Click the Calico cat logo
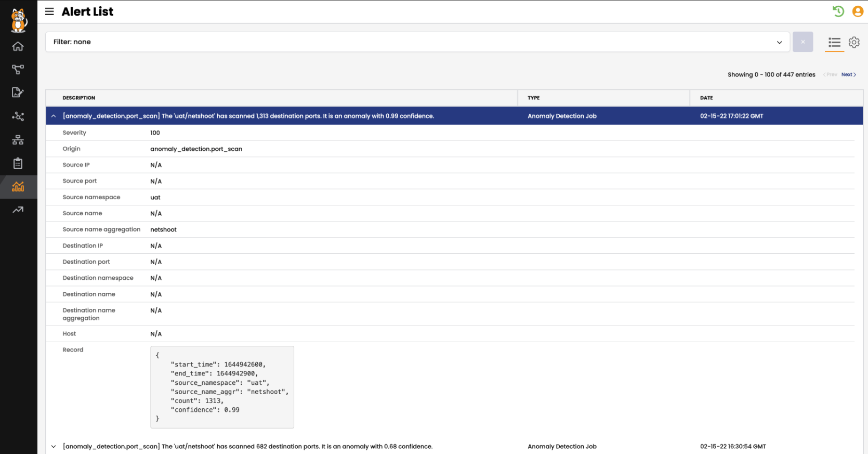This screenshot has height=454, width=868. pos(19,21)
